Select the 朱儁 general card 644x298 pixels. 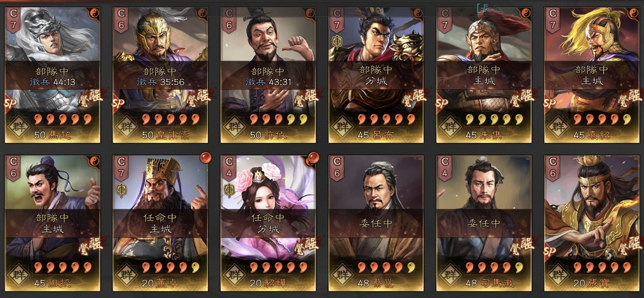484,75
